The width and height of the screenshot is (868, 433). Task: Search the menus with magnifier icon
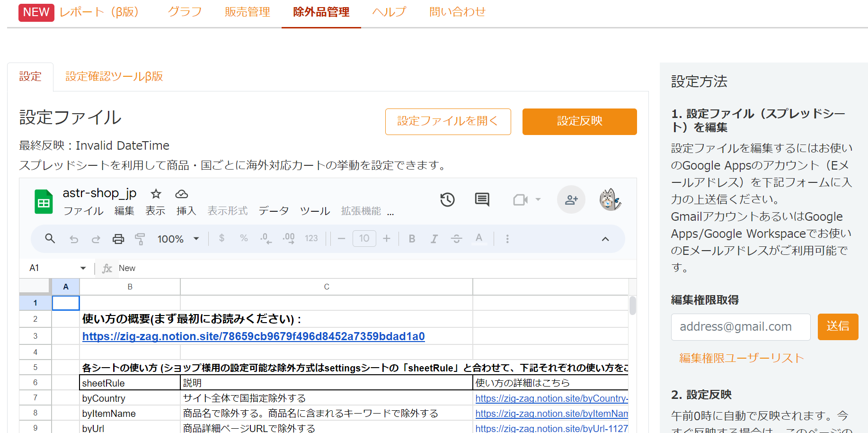50,238
